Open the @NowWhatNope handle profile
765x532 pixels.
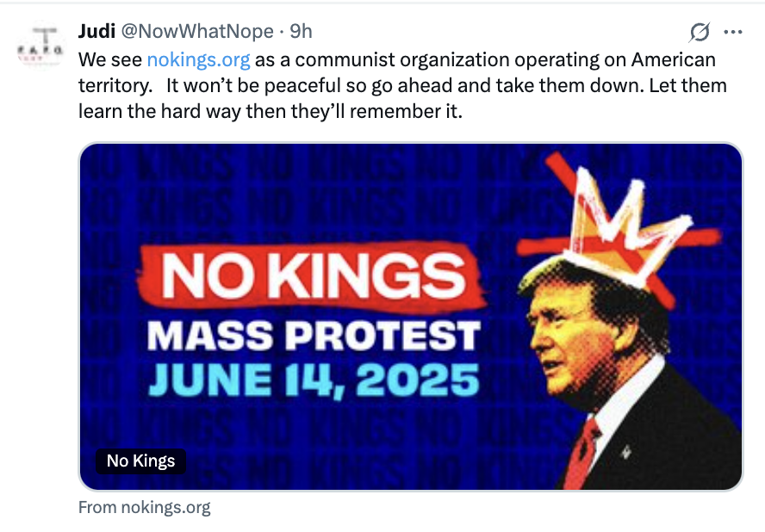coord(196,32)
